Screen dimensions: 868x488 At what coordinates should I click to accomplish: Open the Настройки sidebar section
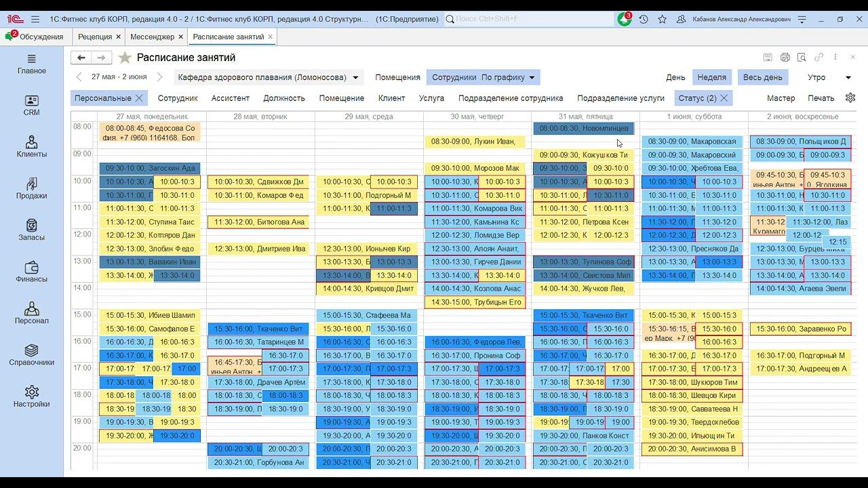pos(32,397)
